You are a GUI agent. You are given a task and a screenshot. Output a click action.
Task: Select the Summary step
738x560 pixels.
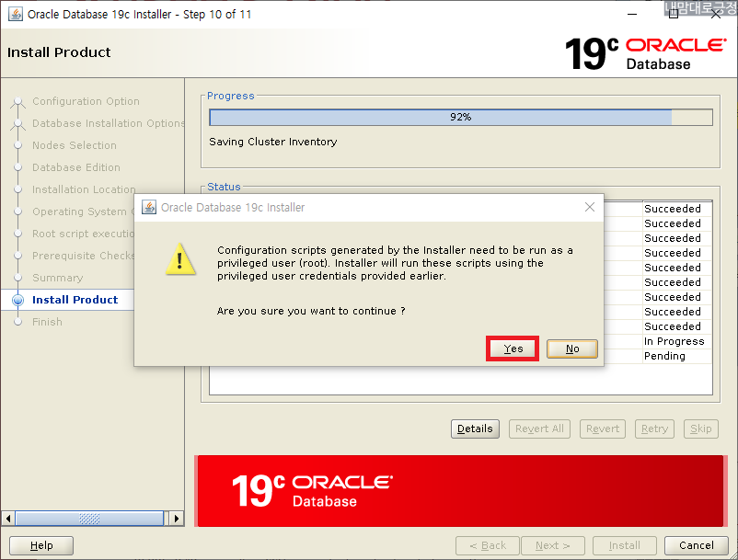57,278
